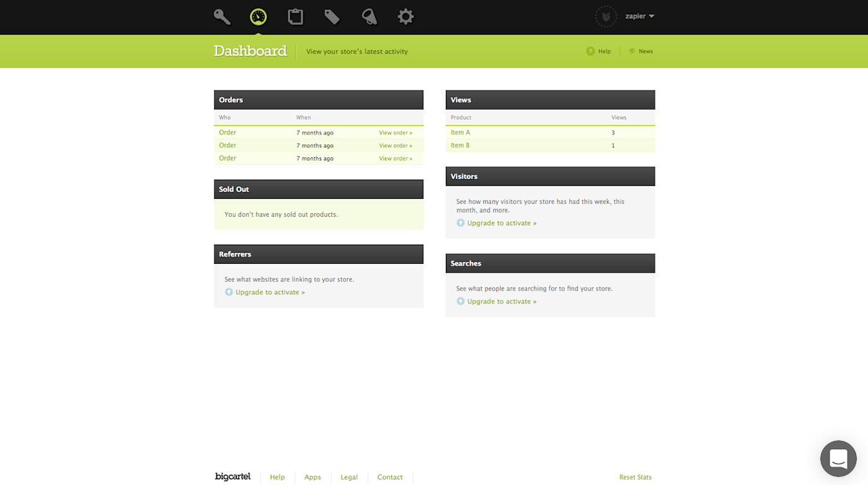The width and height of the screenshot is (868, 485).
Task: Click the zapier account avatar
Action: click(606, 17)
